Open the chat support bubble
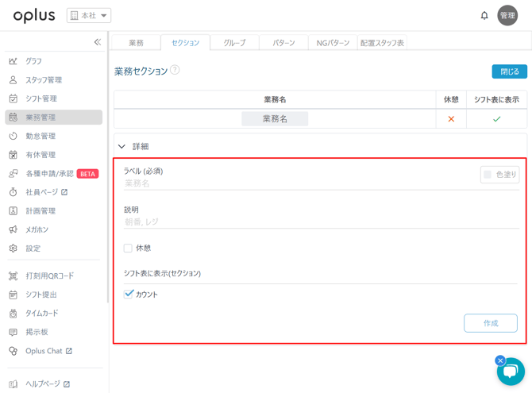 pos(511,371)
